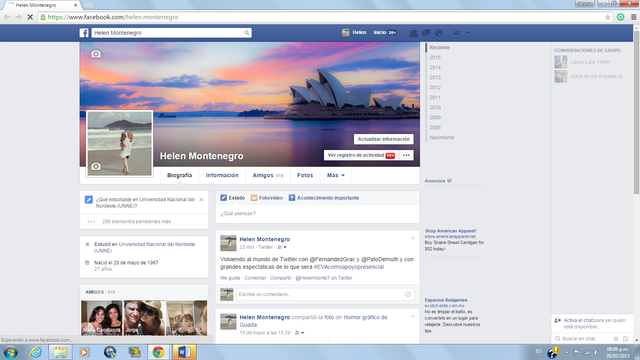Click the search magnifier in Facebook search box
This screenshot has height=360, width=640.
coord(247,33)
